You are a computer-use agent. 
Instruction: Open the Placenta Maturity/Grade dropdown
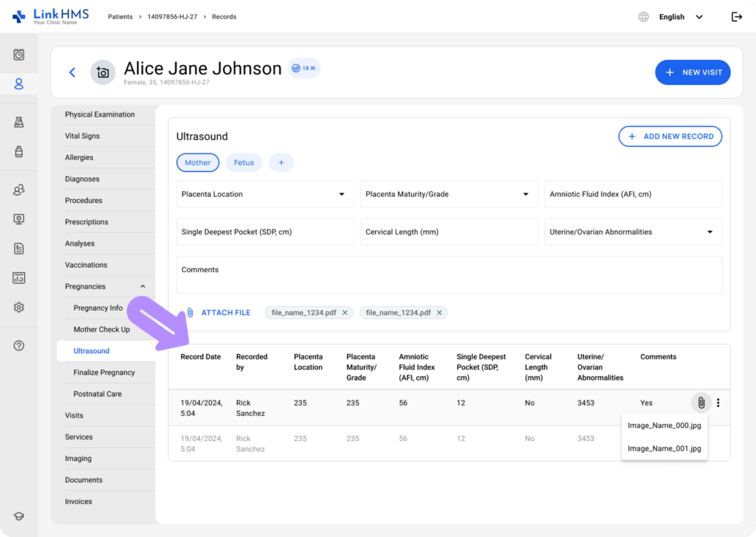(449, 195)
